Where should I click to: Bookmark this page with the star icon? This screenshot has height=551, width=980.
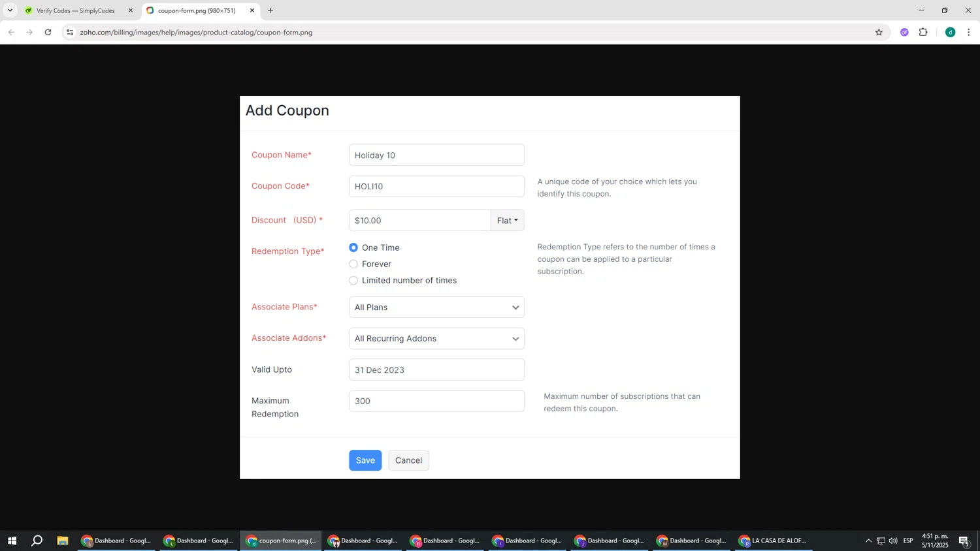[x=879, y=32]
